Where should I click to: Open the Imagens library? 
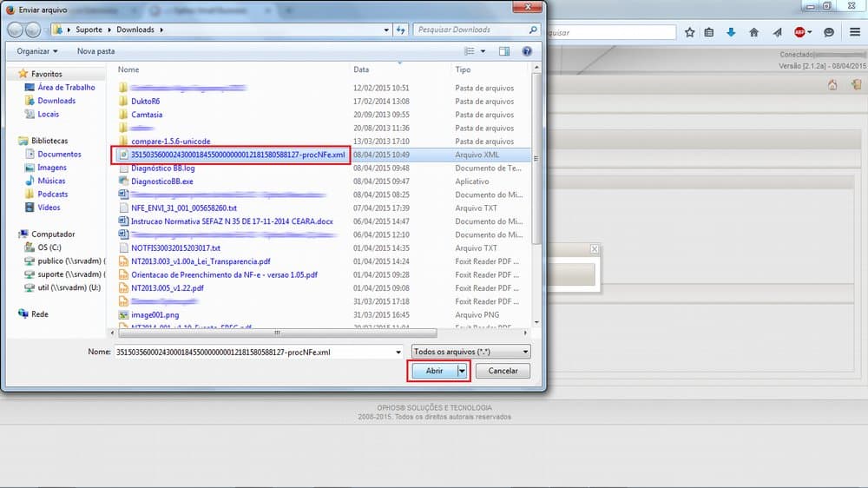click(52, 168)
